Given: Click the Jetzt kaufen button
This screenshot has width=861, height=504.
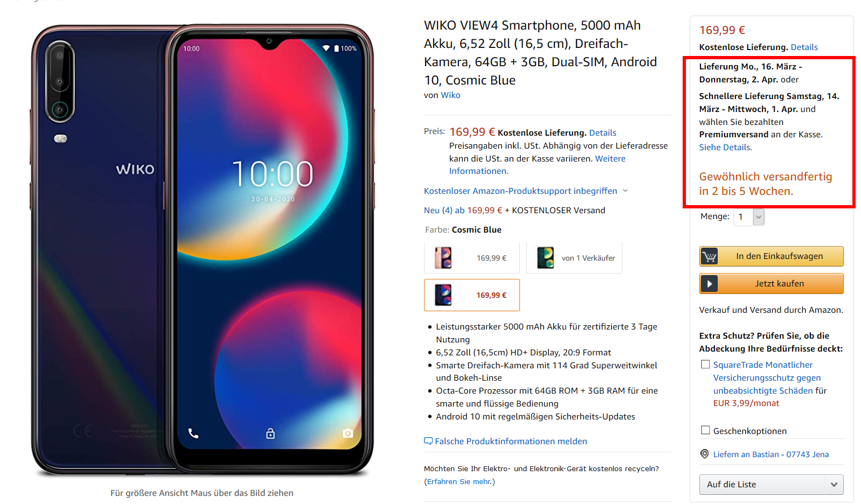Looking at the screenshot, I should [x=772, y=284].
